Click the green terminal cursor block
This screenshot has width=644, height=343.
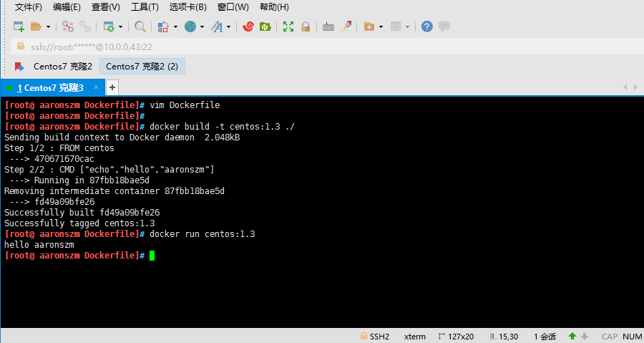coord(152,256)
